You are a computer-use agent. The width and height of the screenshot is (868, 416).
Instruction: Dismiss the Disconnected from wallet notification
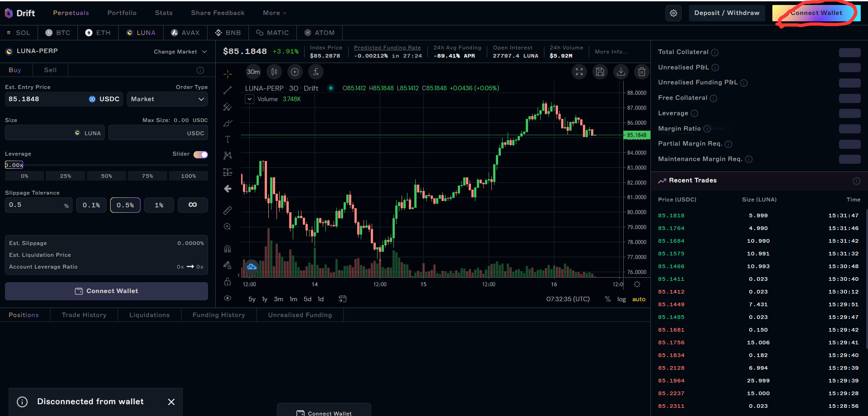(x=171, y=402)
